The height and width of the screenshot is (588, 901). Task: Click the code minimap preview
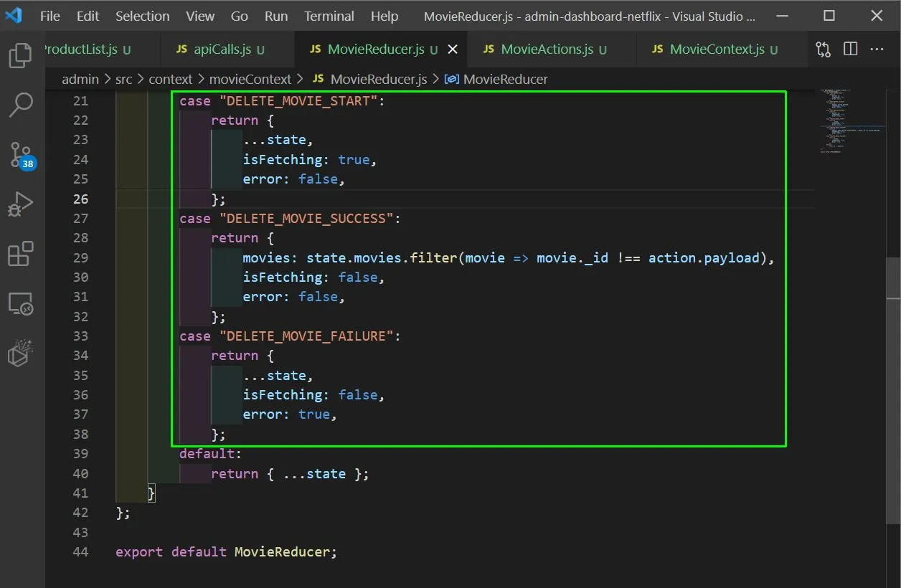852,122
